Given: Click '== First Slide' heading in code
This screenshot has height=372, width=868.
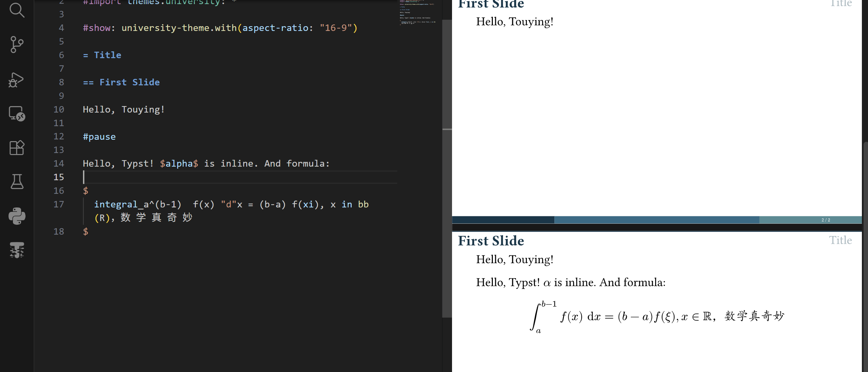Looking at the screenshot, I should (121, 82).
